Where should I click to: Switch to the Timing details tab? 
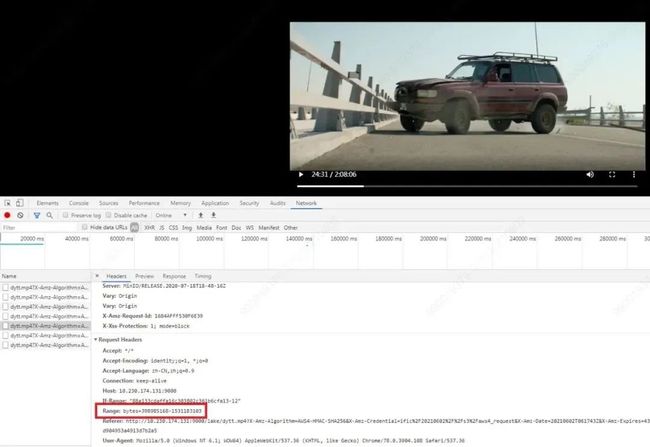203,276
